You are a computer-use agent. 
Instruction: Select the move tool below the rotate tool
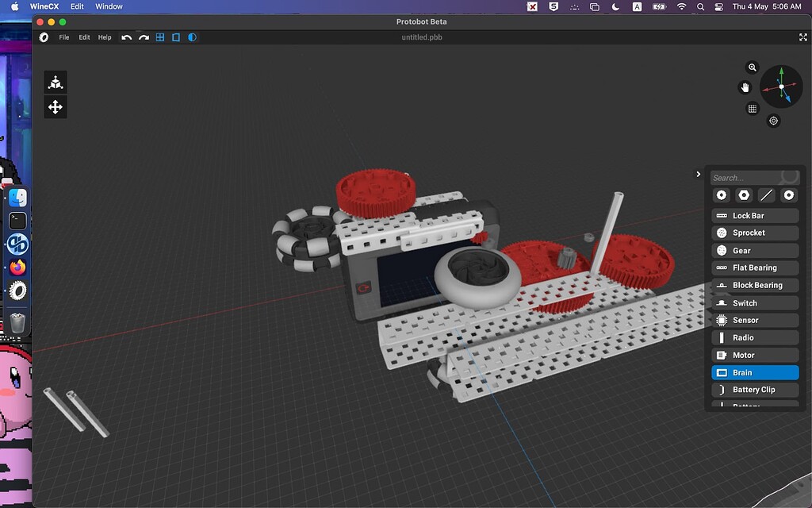point(55,106)
